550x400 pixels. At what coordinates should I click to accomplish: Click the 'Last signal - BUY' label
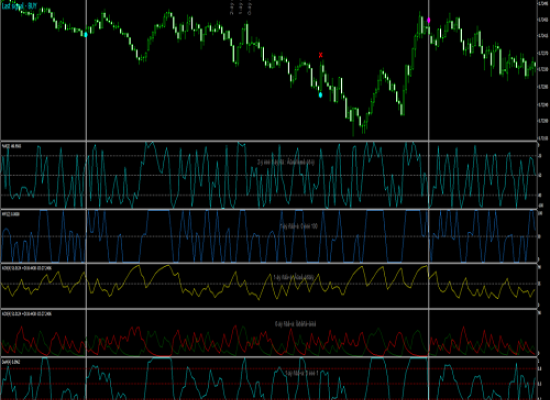click(x=19, y=6)
